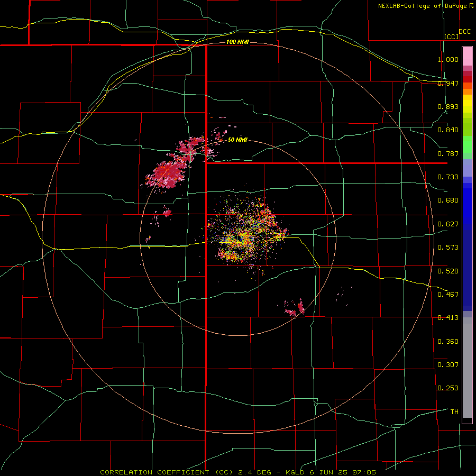This screenshot has width=476, height=476.
Task: Select the 0.893 scale value
Action: (448, 106)
